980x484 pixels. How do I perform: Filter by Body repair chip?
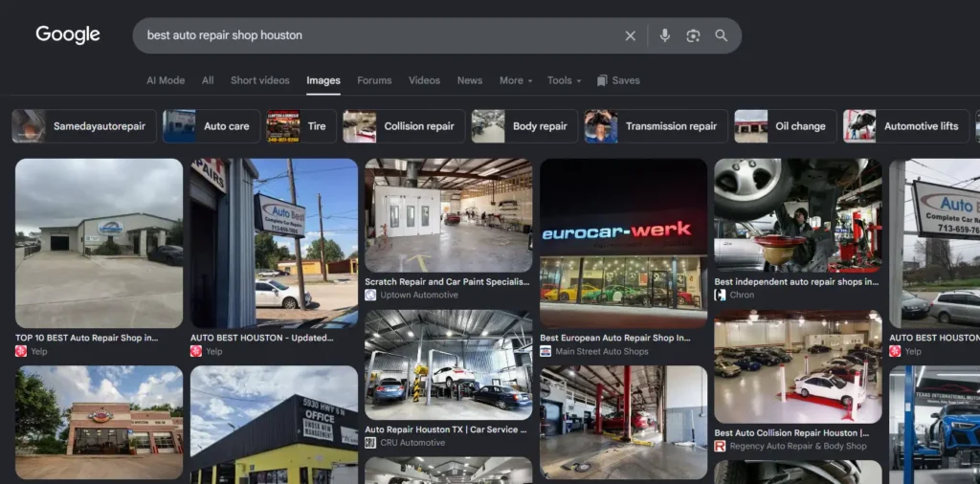click(524, 126)
